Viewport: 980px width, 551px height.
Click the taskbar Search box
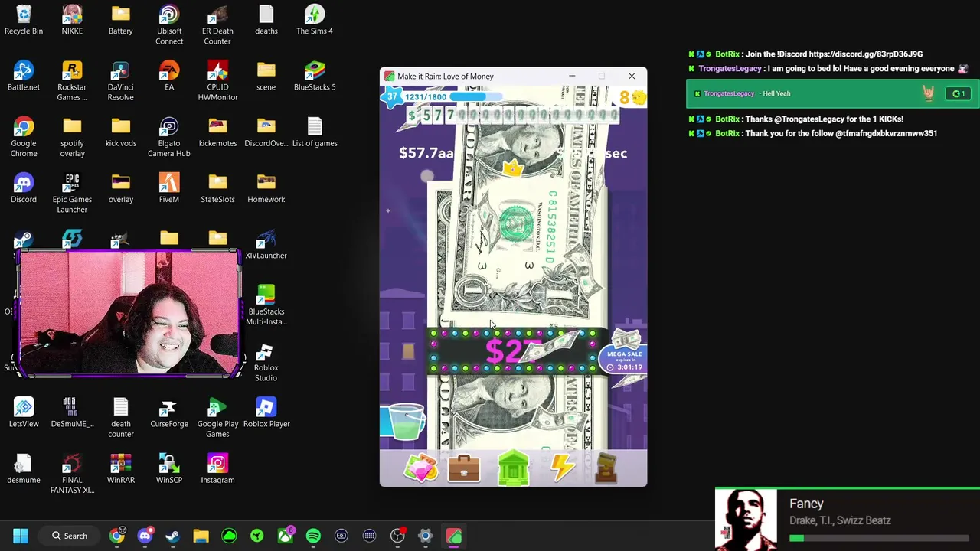point(70,536)
